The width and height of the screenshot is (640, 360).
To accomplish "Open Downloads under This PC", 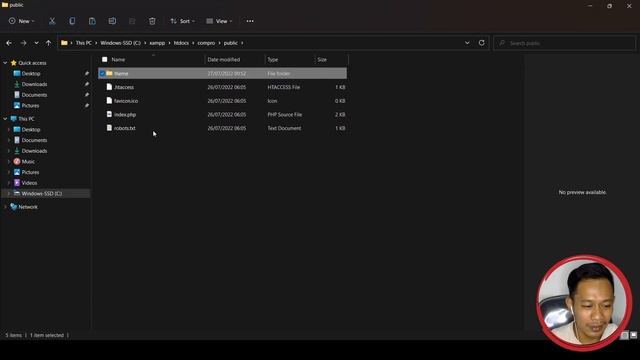I will (34, 151).
